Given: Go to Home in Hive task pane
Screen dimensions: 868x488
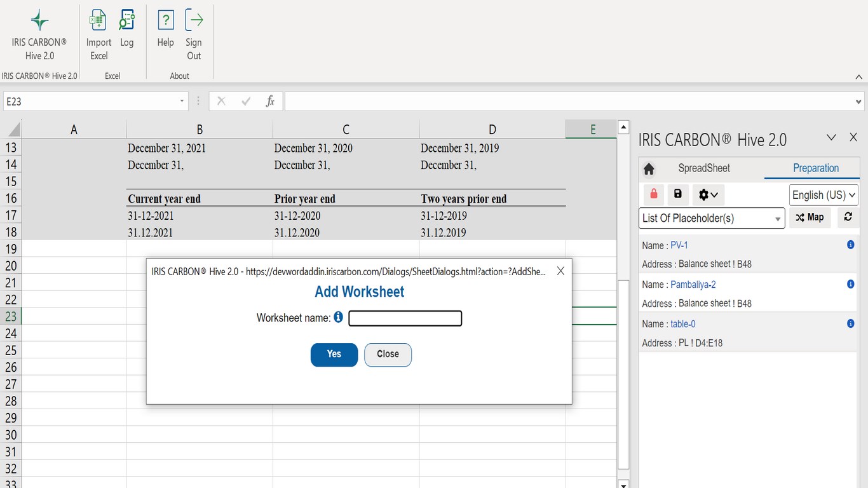Looking at the screenshot, I should (x=649, y=168).
